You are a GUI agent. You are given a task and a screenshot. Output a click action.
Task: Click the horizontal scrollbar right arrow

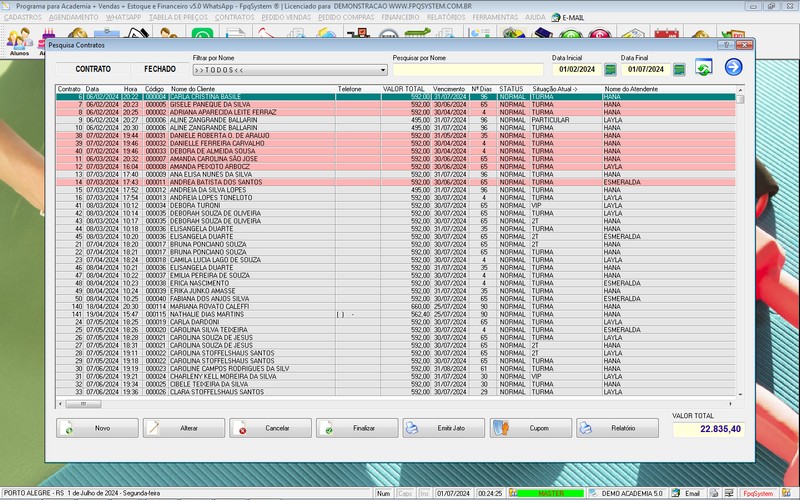tap(730, 404)
